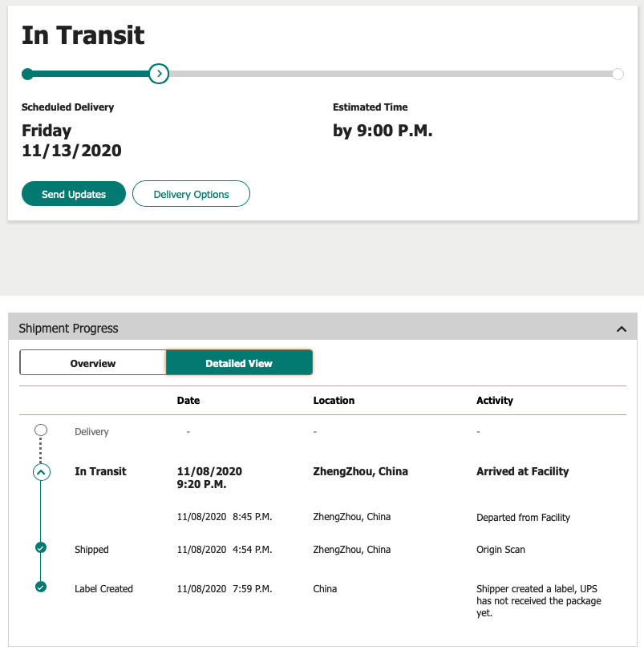The image size is (644, 670).
Task: Click the teal start dot of the progress bar
Action: [x=27, y=75]
